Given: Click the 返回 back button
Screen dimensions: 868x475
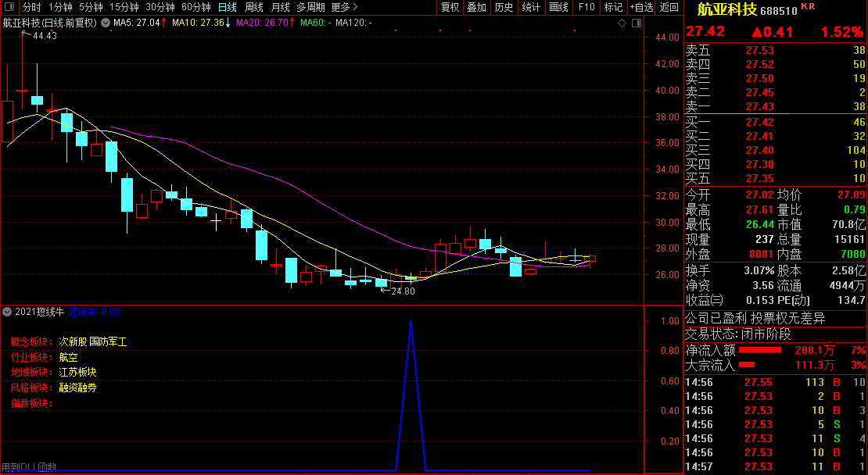Looking at the screenshot, I should point(669,7).
